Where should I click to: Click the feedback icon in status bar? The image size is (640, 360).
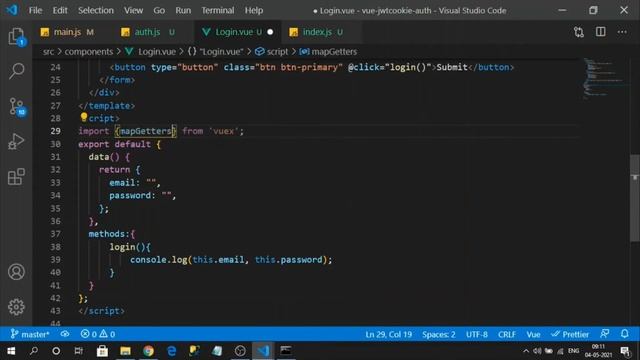pyautogui.click(x=605, y=334)
